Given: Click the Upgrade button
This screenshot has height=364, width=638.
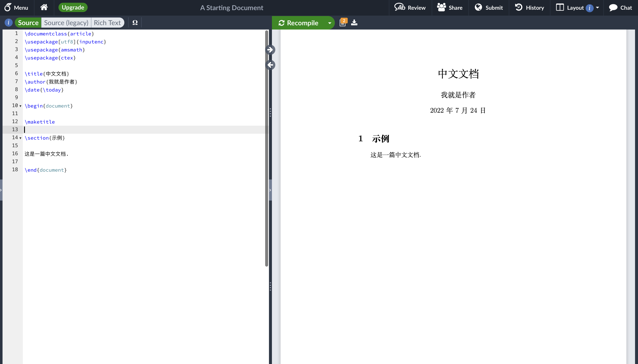Looking at the screenshot, I should 73,8.
